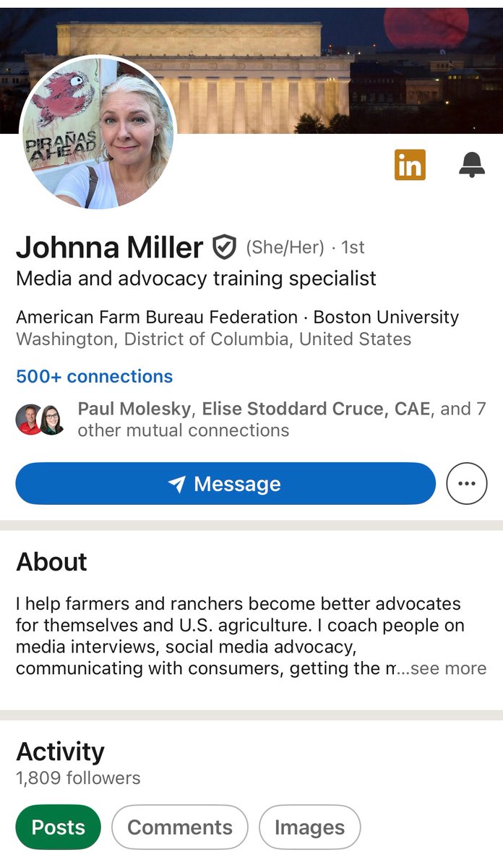The height and width of the screenshot is (868, 503).
Task: Click the paper plane icon on the Message button
Action: point(176,484)
